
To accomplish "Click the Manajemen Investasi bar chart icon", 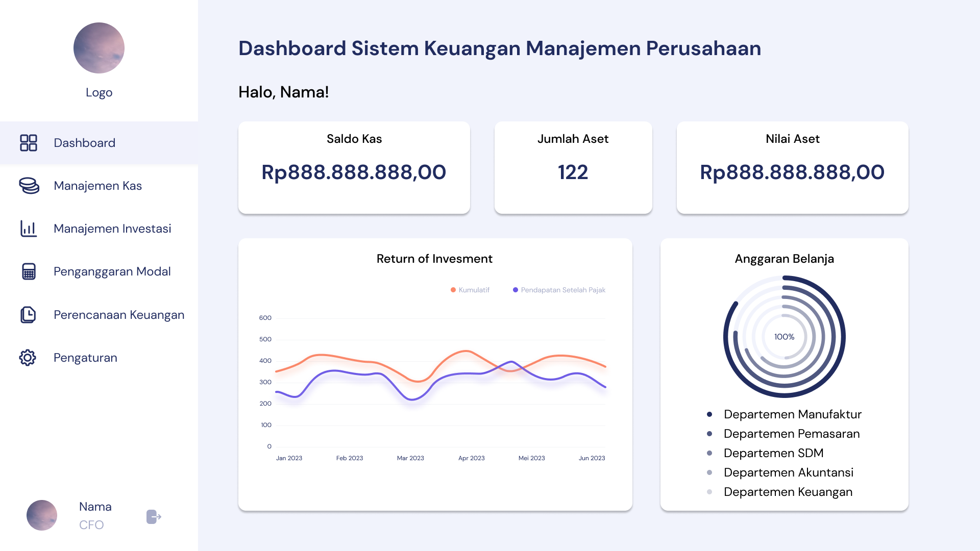I will 29,229.
